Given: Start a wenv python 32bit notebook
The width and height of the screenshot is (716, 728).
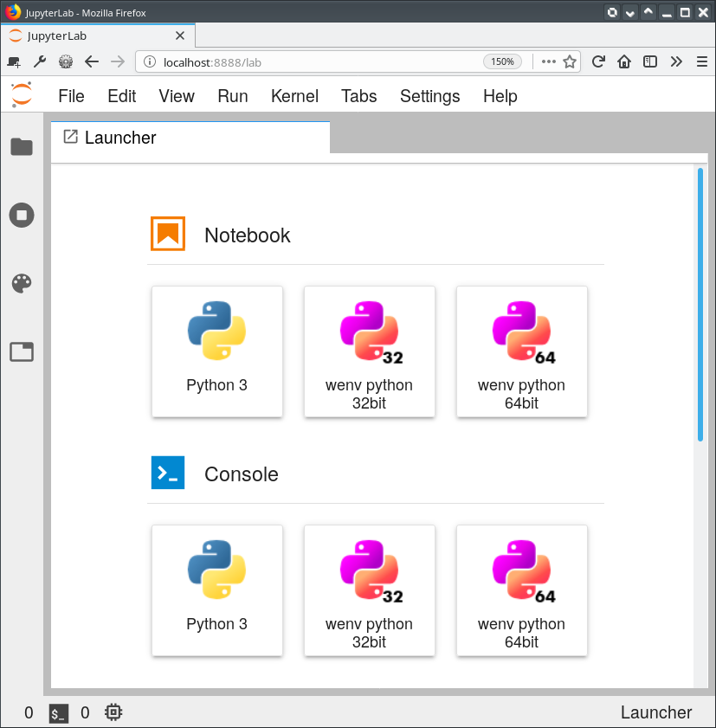Looking at the screenshot, I should [x=369, y=351].
